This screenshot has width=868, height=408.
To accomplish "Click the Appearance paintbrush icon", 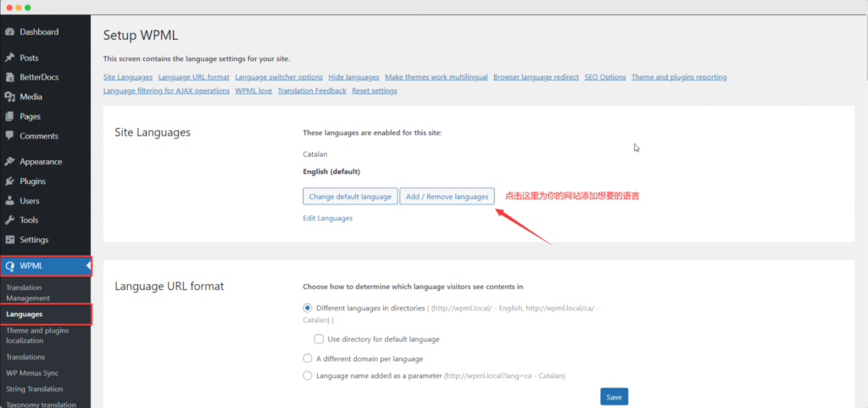I will click(x=9, y=162).
